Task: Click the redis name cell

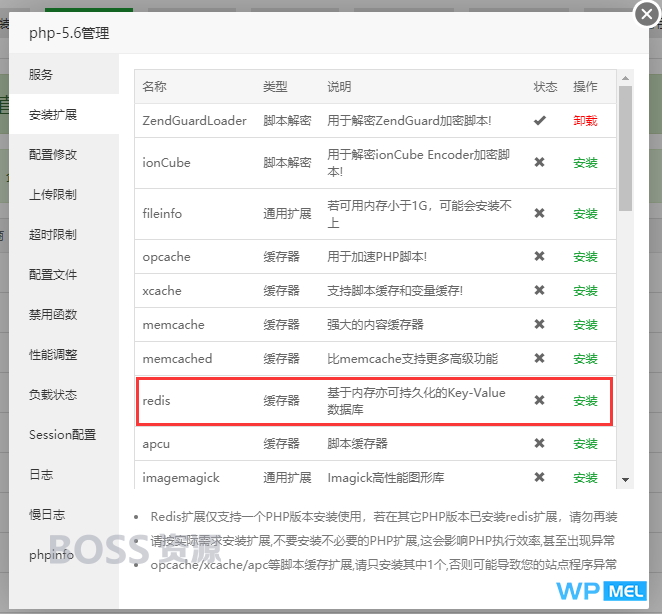Action: point(156,400)
